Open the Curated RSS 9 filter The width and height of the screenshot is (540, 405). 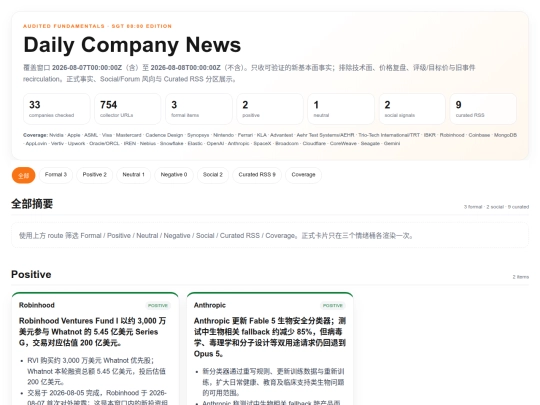(x=257, y=175)
